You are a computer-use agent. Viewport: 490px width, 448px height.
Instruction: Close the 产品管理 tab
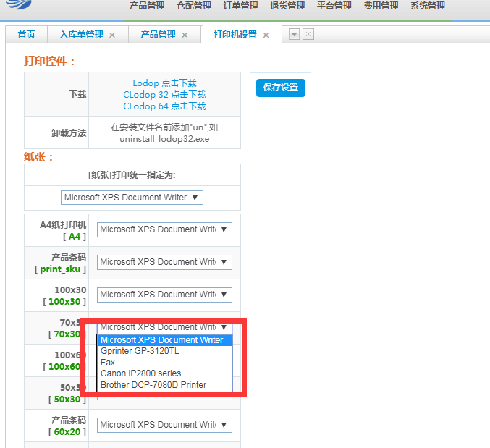185,35
